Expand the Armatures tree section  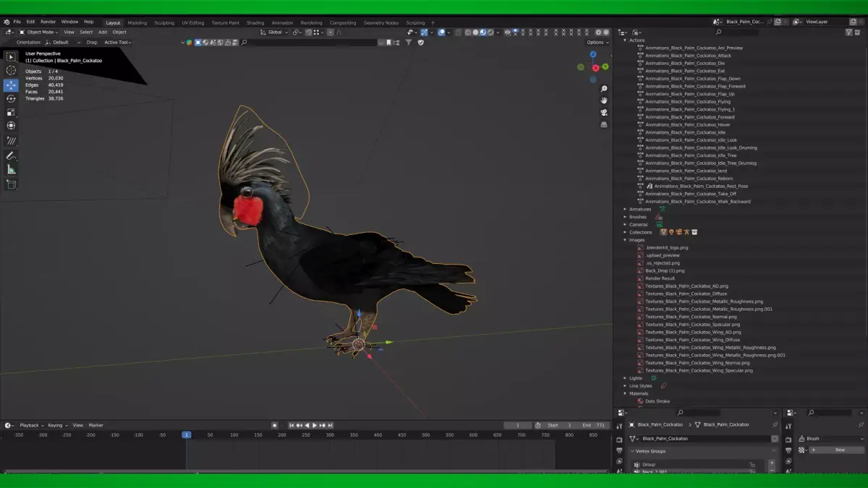tap(625, 209)
